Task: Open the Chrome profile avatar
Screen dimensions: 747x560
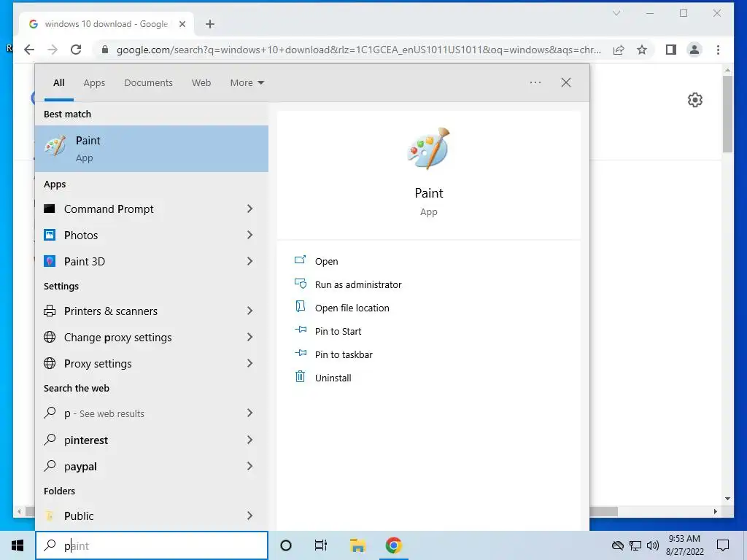Action: [x=694, y=50]
